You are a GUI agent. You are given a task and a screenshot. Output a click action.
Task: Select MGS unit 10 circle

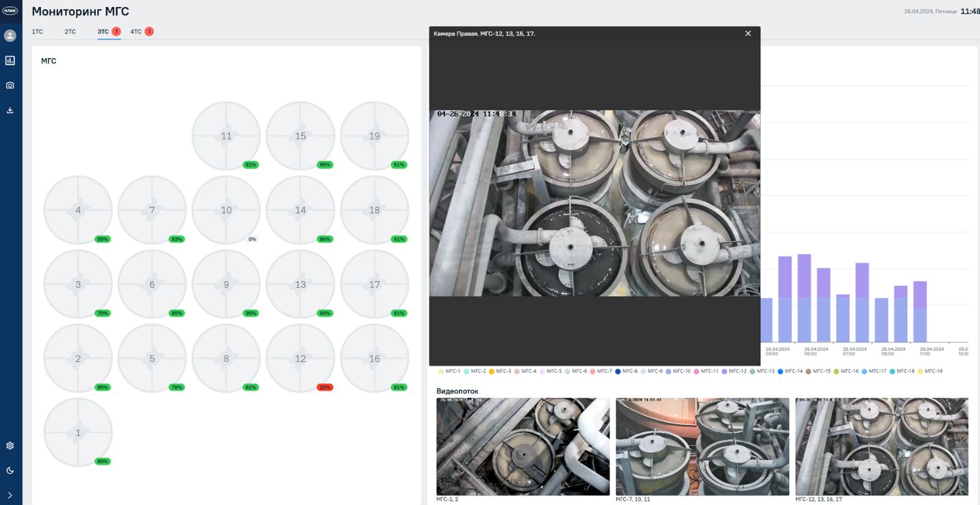click(x=226, y=210)
